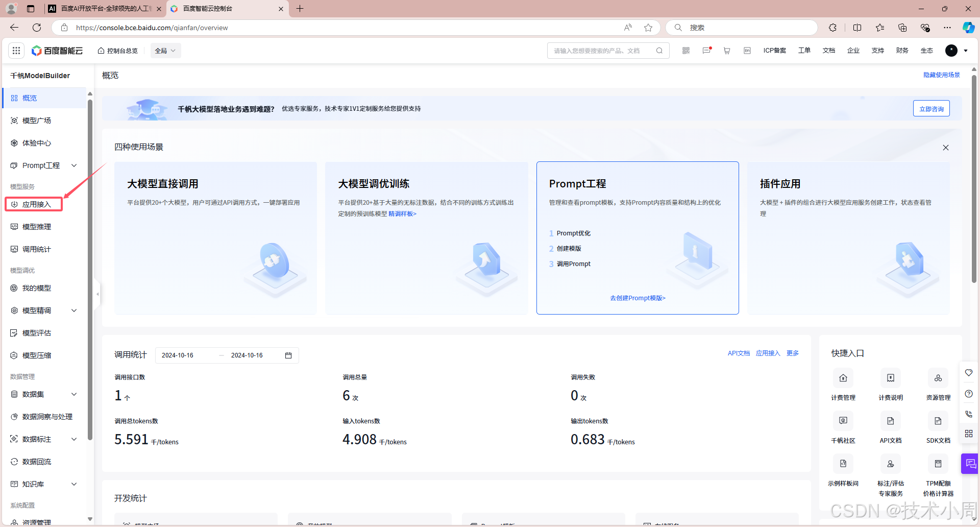This screenshot has height=527, width=980.
Task: Open the 全局 region dropdown
Action: coord(165,51)
